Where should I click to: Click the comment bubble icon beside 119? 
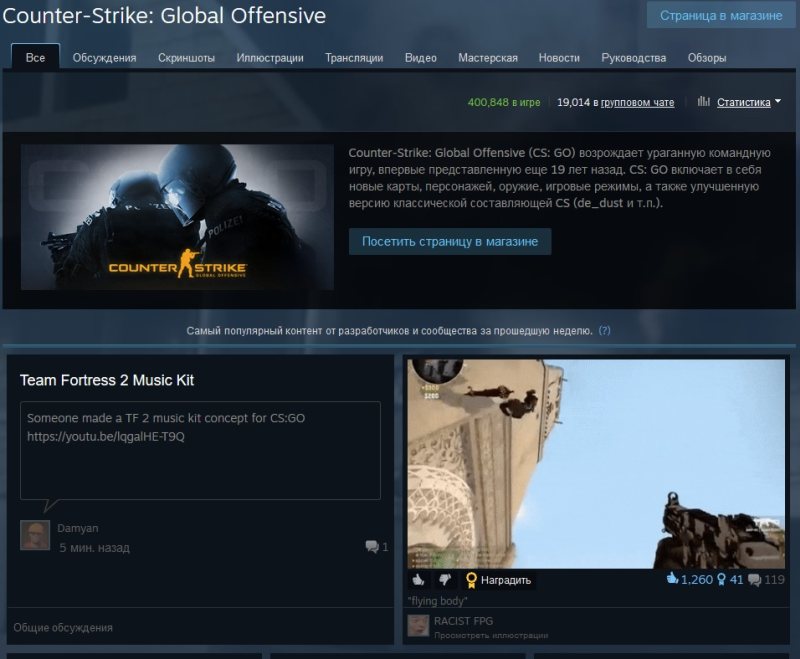[x=755, y=580]
